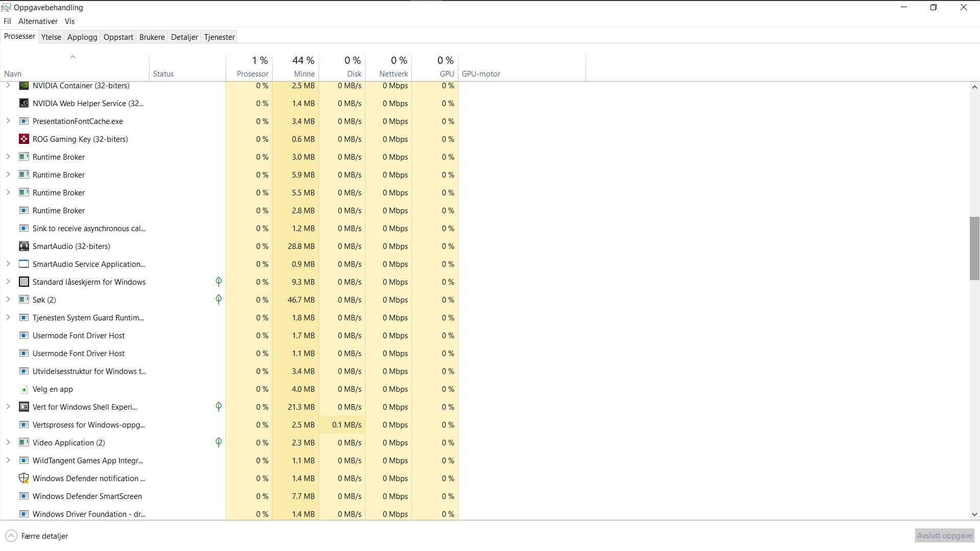
Task: Sort by Nettverk column header
Action: [x=388, y=67]
